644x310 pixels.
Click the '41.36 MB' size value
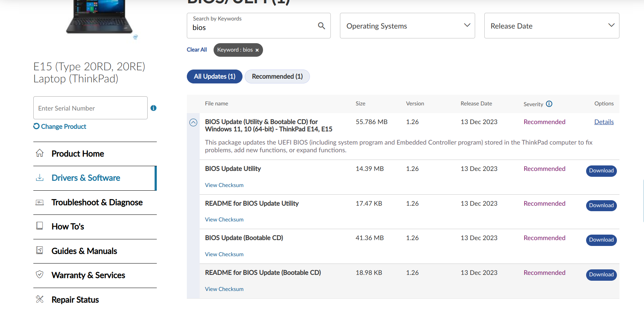370,238
